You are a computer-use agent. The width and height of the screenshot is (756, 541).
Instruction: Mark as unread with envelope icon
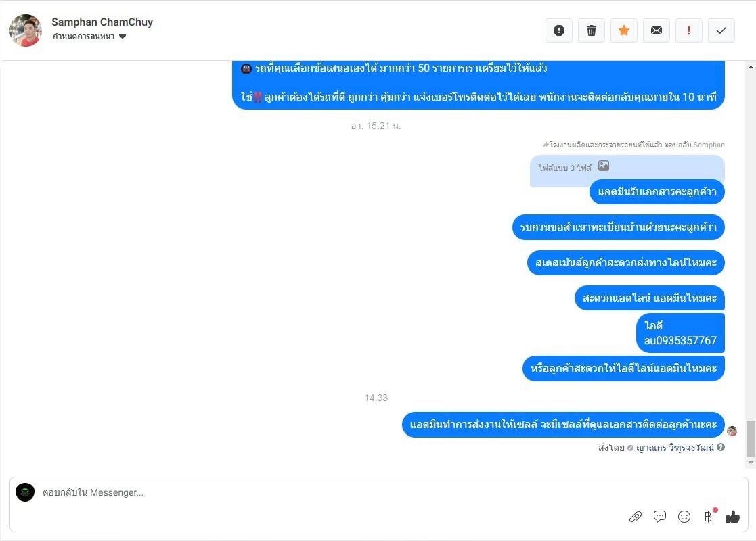[657, 30]
